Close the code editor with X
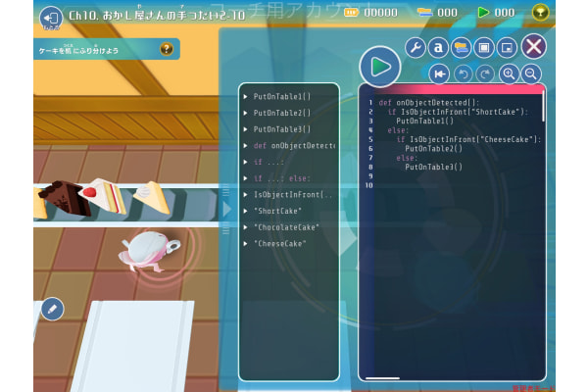The image size is (588, 392). point(534,46)
